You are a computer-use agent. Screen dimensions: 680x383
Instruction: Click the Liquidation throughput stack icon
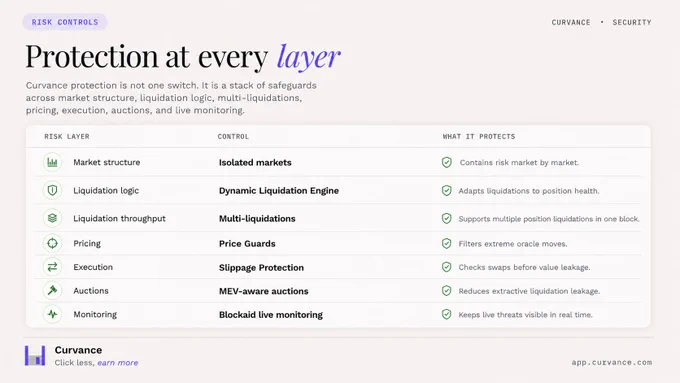tap(52, 218)
